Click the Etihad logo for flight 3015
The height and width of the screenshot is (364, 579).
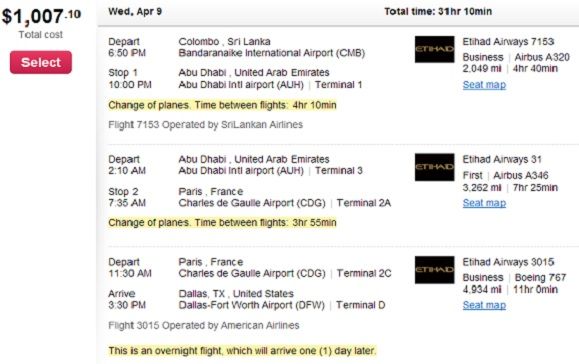[x=434, y=270]
